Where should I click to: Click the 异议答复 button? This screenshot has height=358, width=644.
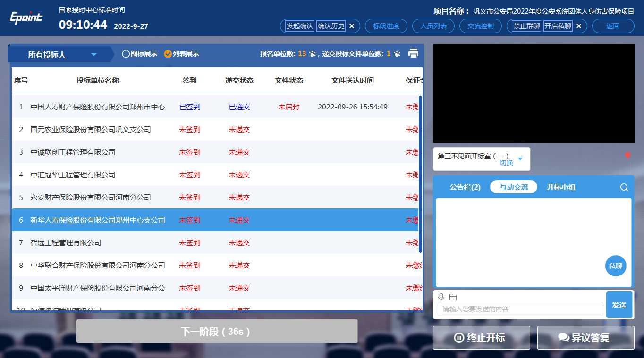click(x=586, y=338)
